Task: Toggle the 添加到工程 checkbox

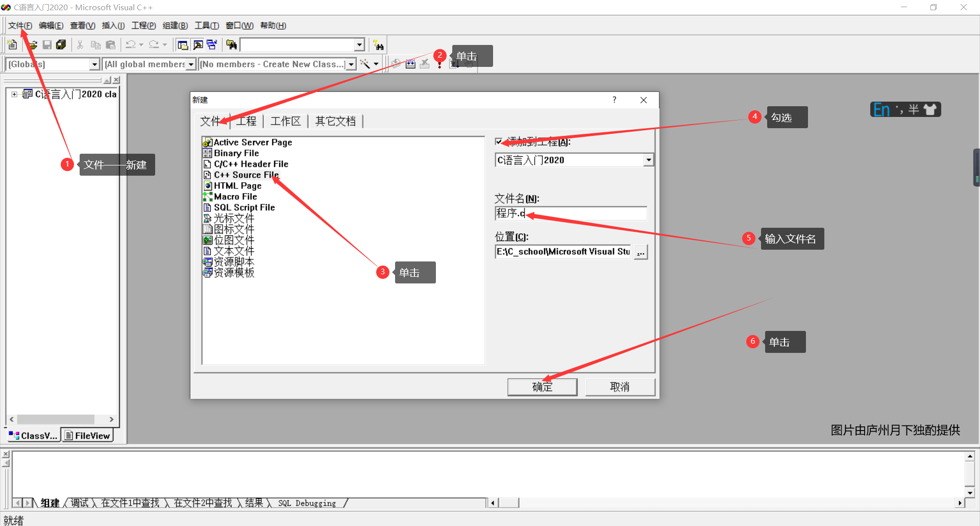Action: tap(499, 142)
